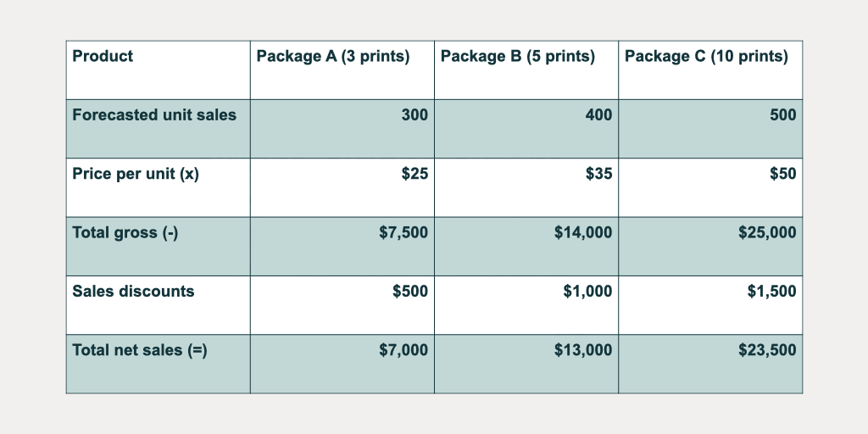Select the $23,500 total net sales cell

point(767,349)
